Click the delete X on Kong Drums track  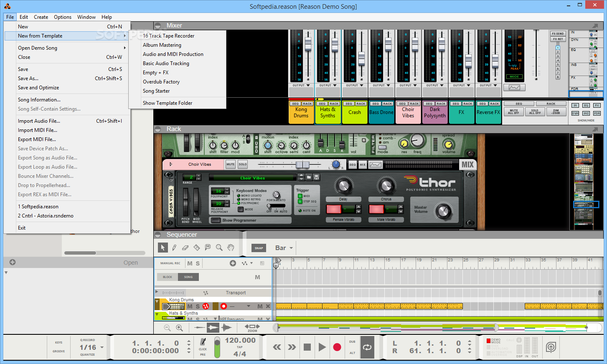[x=268, y=306]
